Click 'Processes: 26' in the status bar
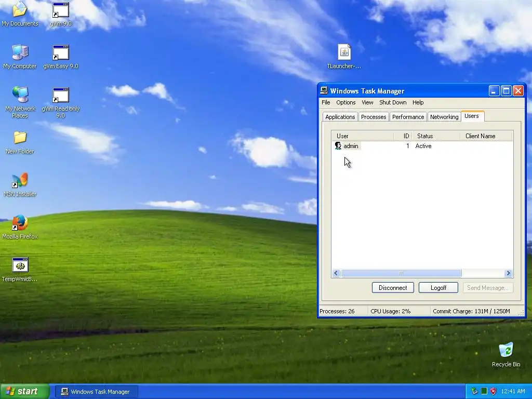 click(337, 311)
